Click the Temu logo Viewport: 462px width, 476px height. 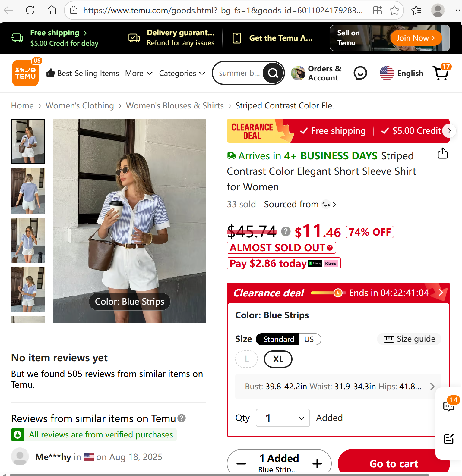coord(25,73)
